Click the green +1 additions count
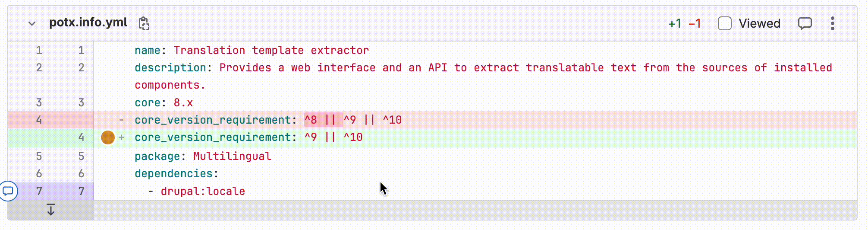The width and height of the screenshot is (868, 230). [675, 23]
